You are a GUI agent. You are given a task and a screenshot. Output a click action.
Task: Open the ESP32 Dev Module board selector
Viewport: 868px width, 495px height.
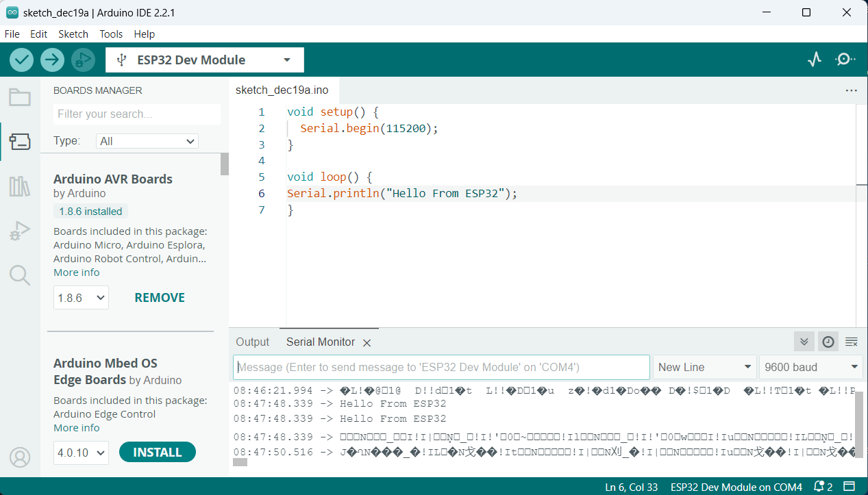pos(205,60)
